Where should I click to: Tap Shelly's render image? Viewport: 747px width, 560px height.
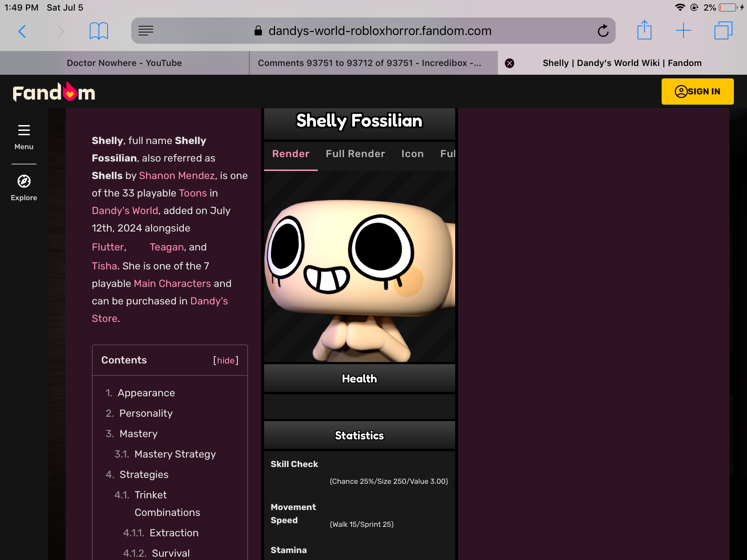[x=360, y=267]
